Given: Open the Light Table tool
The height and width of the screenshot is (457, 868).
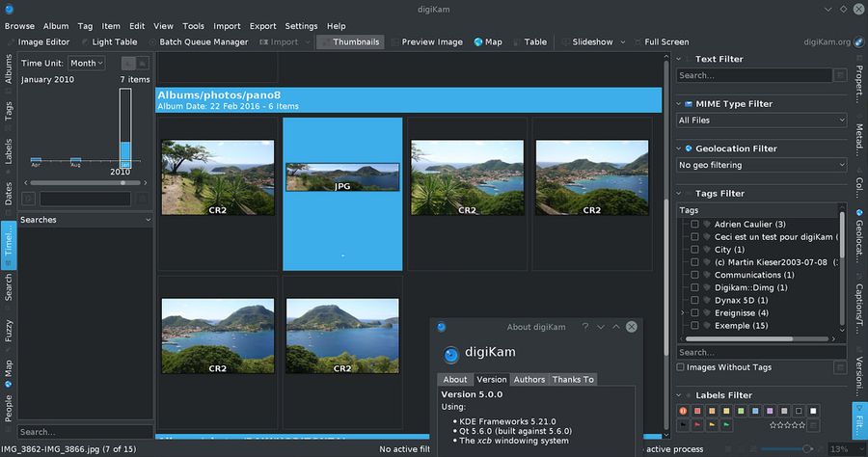Looking at the screenshot, I should 110,42.
